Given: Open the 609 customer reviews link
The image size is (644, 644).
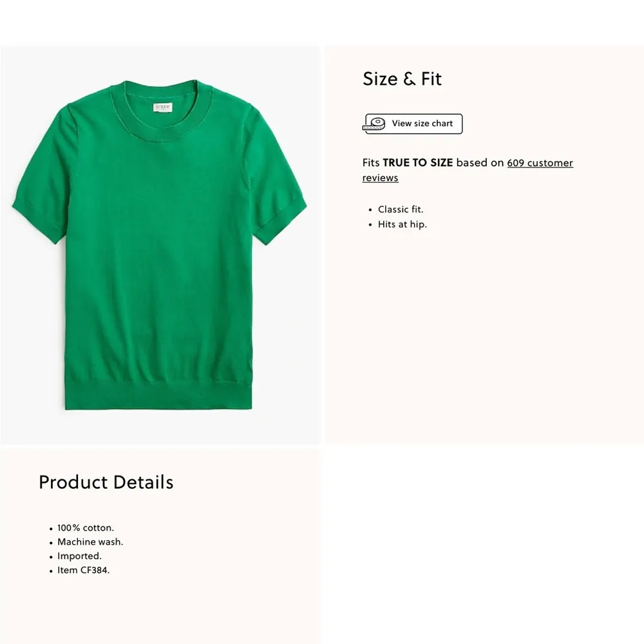Looking at the screenshot, I should coord(539,163).
